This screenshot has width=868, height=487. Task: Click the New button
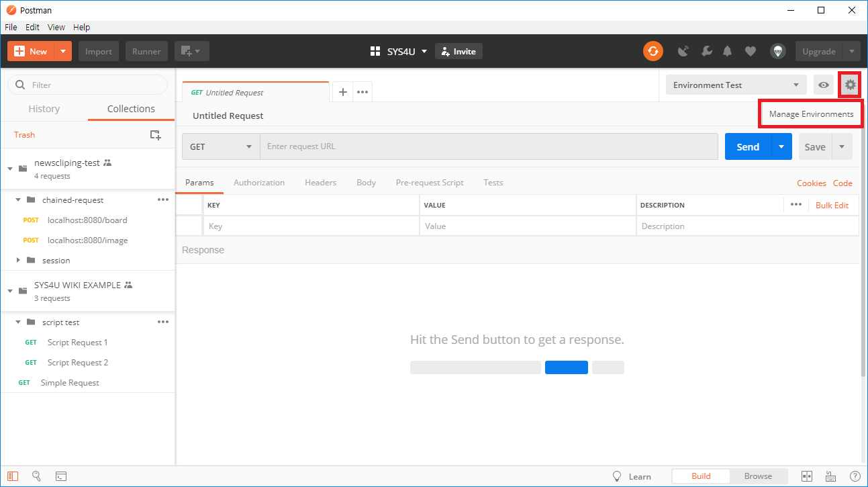pyautogui.click(x=31, y=51)
